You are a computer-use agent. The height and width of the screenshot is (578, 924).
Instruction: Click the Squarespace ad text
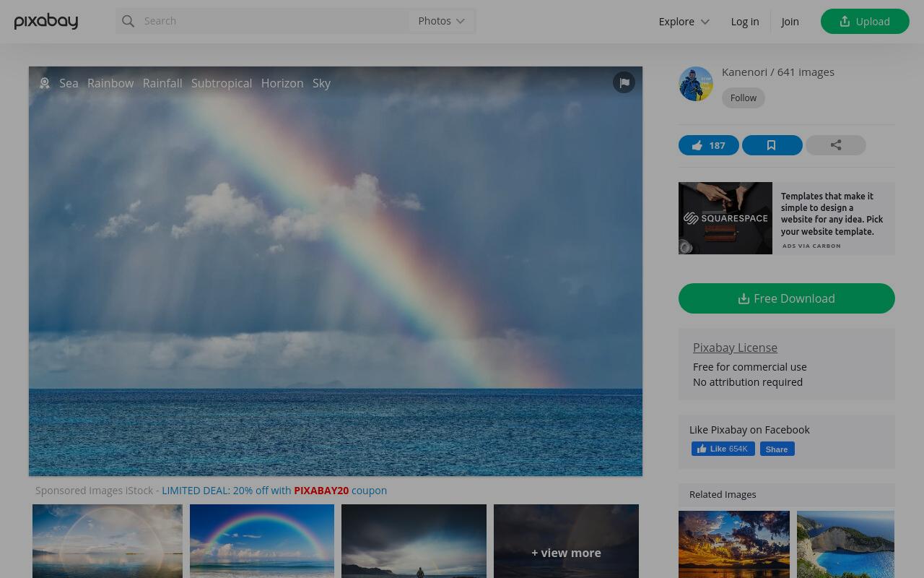832,214
